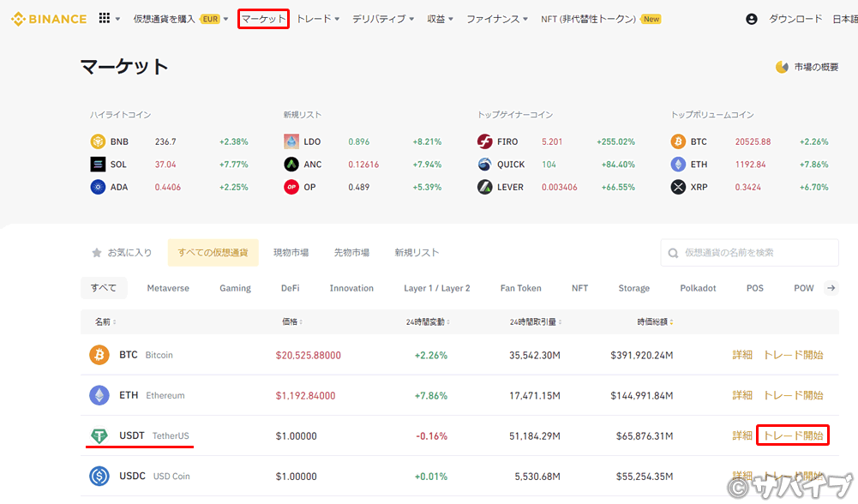Click the $20,525.88000 Bitcoin price
Viewport: 858px width, 504px height.
click(x=308, y=356)
